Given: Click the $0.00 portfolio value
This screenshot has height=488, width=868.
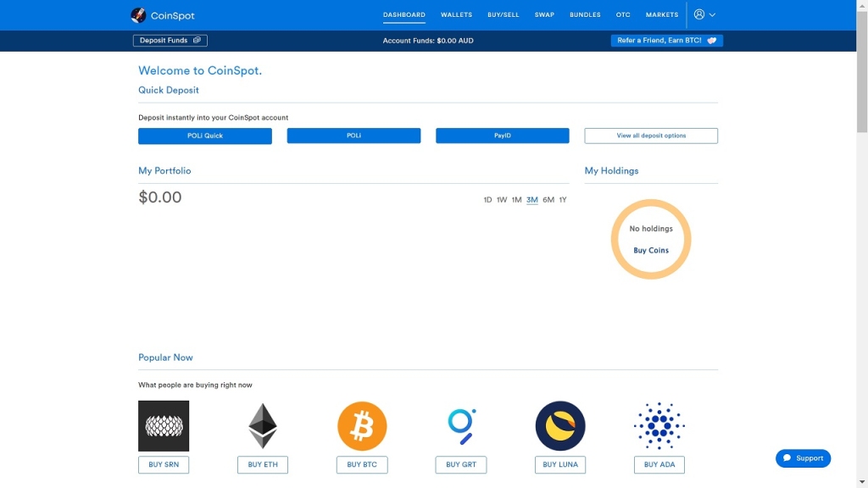Looking at the screenshot, I should pos(160,197).
